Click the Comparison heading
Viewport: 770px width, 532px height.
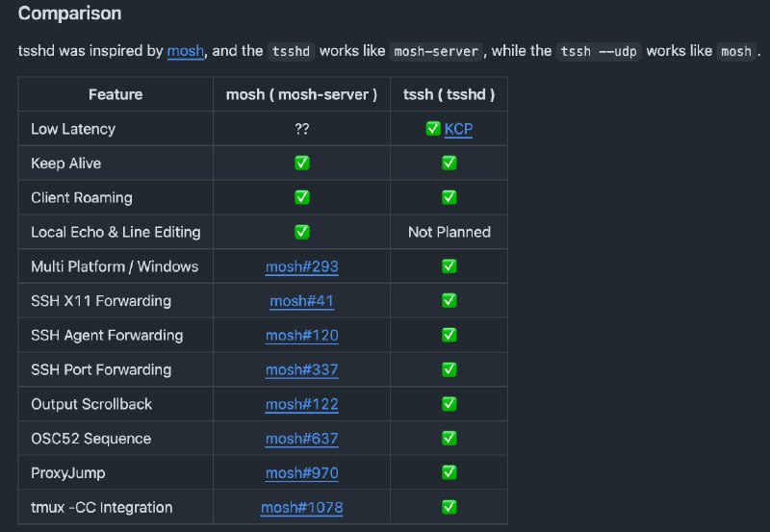click(x=69, y=13)
